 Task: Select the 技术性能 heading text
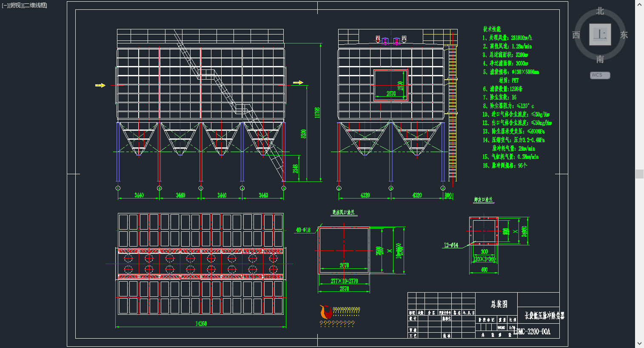(492, 29)
